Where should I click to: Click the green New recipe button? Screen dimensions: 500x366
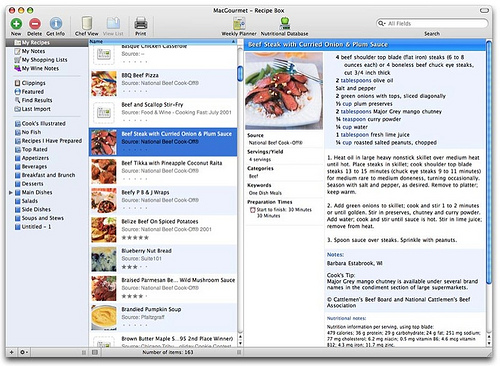pyautogui.click(x=16, y=24)
